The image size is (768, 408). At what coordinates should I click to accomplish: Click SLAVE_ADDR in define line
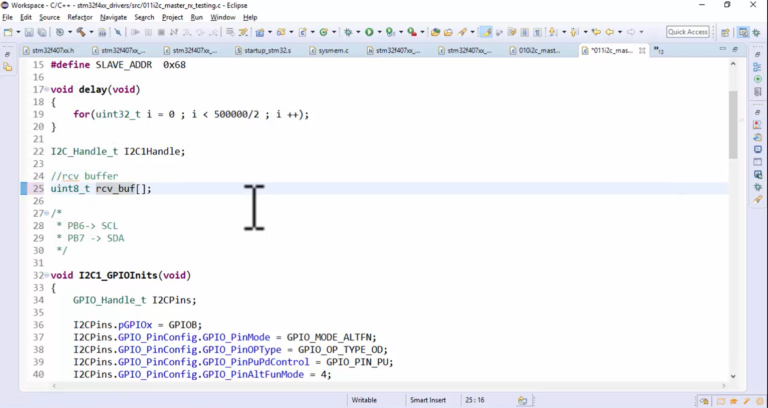coord(124,65)
